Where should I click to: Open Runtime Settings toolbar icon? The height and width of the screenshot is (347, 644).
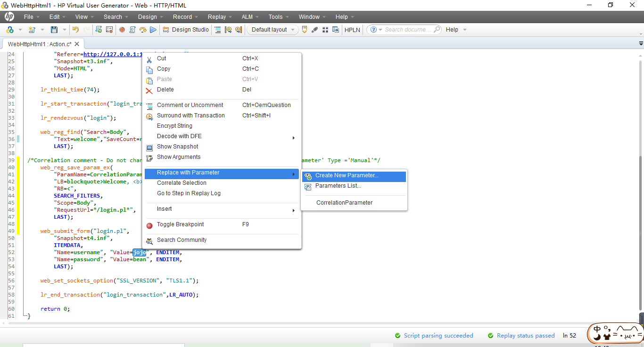tap(109, 30)
